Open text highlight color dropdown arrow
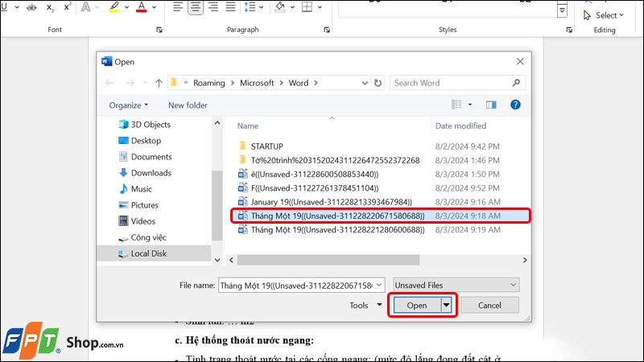 point(126,7)
